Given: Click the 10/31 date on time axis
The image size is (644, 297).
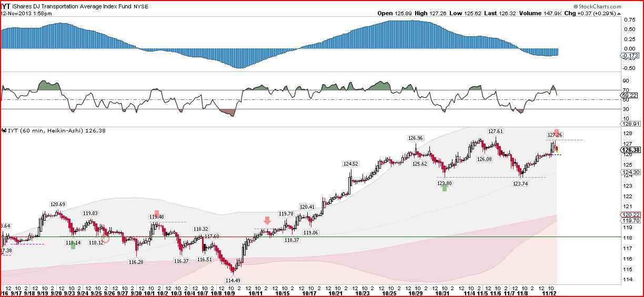Looking at the screenshot, I should [x=442, y=293].
